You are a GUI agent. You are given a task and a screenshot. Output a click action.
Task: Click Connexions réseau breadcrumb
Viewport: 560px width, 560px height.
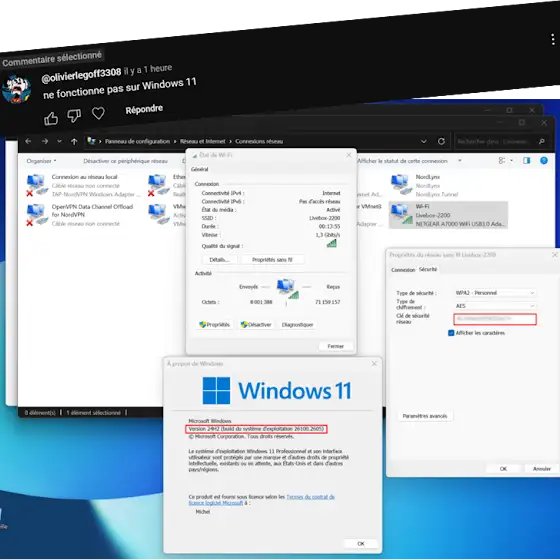tap(259, 141)
